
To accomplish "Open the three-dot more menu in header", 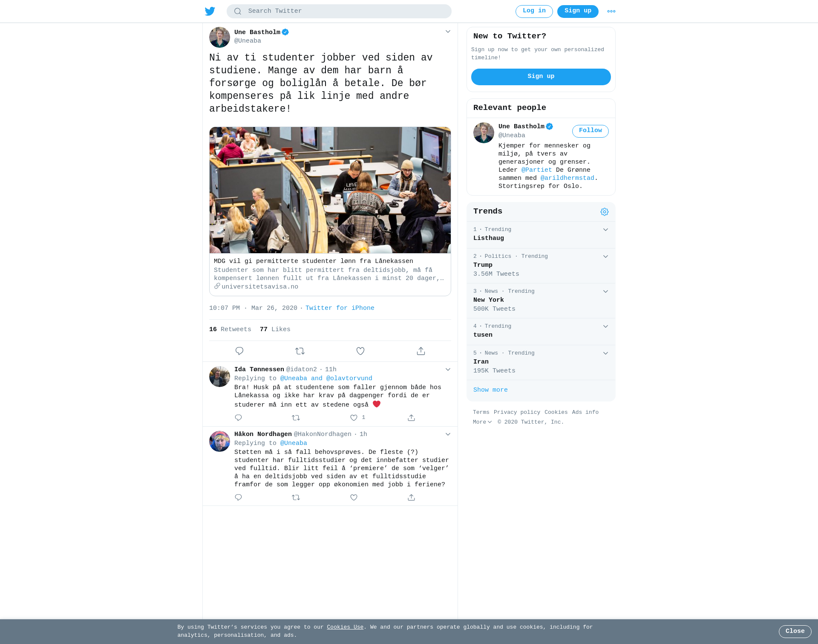I will pyautogui.click(x=611, y=12).
